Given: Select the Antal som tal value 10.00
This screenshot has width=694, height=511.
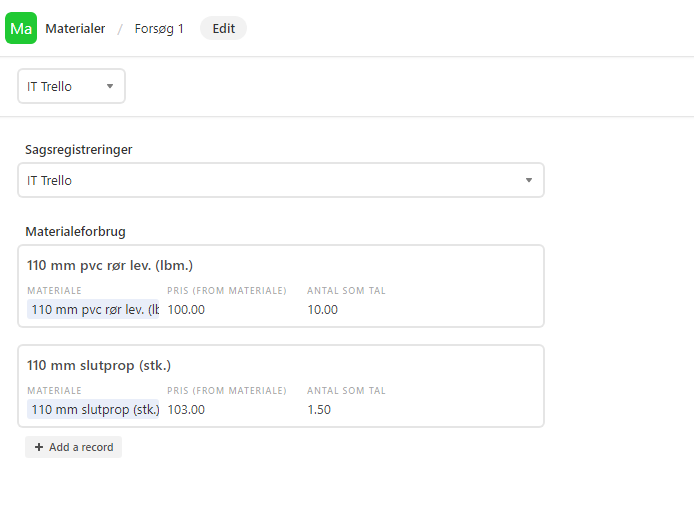Looking at the screenshot, I should click(323, 310).
